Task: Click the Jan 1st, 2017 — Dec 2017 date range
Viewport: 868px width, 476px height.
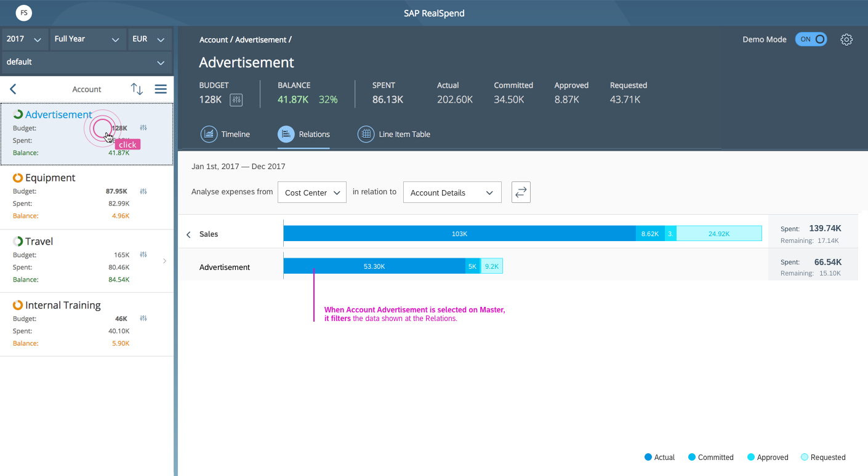Action: 238,167
